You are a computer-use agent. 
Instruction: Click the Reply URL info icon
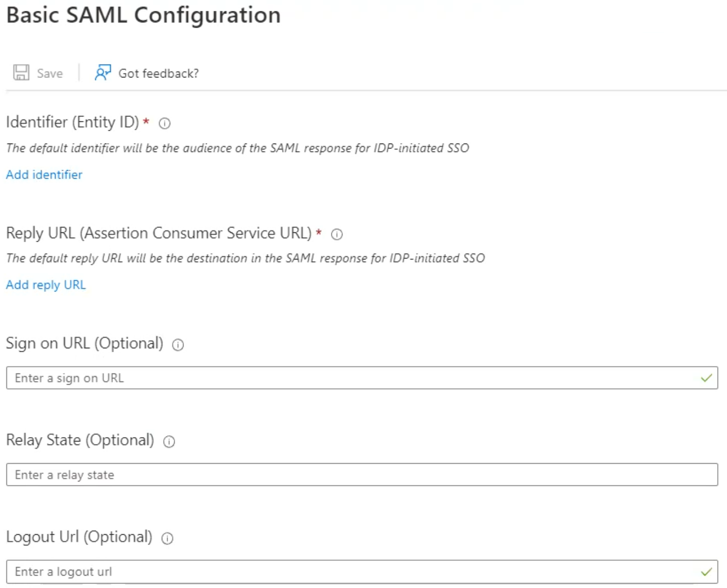pyautogui.click(x=336, y=235)
